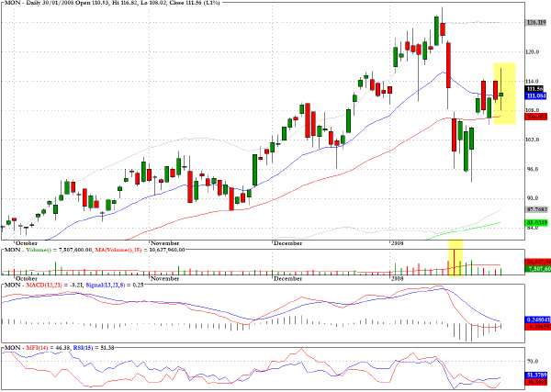Screen dimensions: 551x392
Task: Click the 2008 label under the volume panel
Action: click(398, 279)
